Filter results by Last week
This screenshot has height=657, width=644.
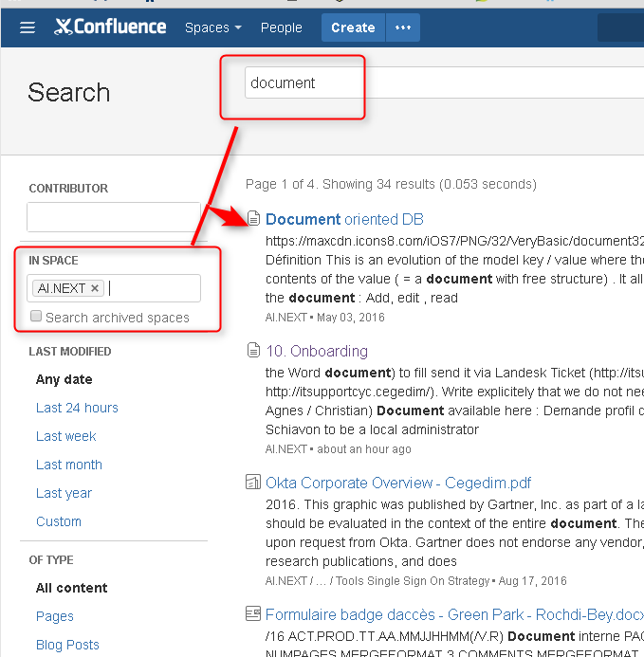pos(66,436)
